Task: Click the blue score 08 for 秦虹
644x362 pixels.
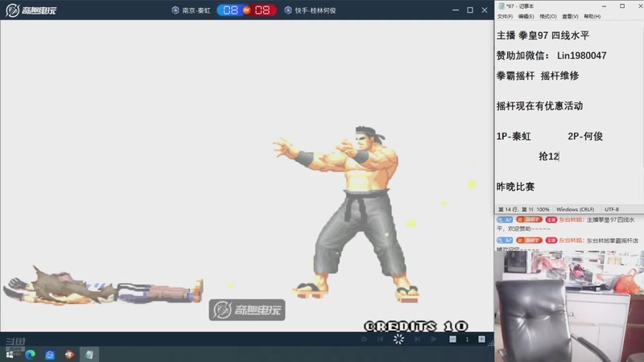Action: coord(230,10)
